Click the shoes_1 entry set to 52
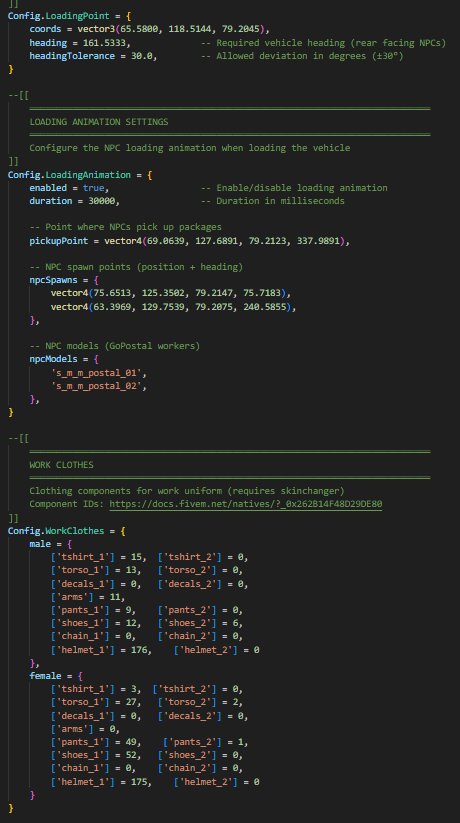 [96, 755]
